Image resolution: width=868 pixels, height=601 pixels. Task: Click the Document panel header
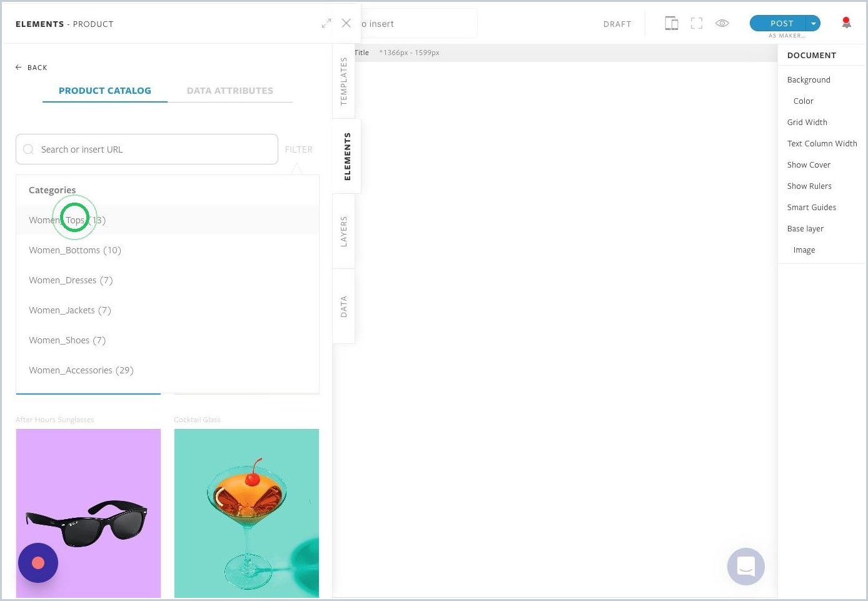[x=812, y=55]
